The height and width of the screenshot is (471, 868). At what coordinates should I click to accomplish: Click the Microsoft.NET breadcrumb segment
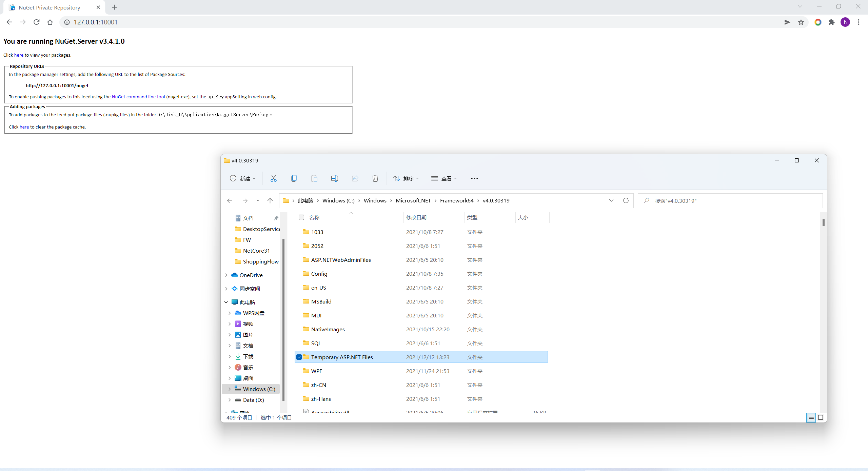click(x=413, y=200)
